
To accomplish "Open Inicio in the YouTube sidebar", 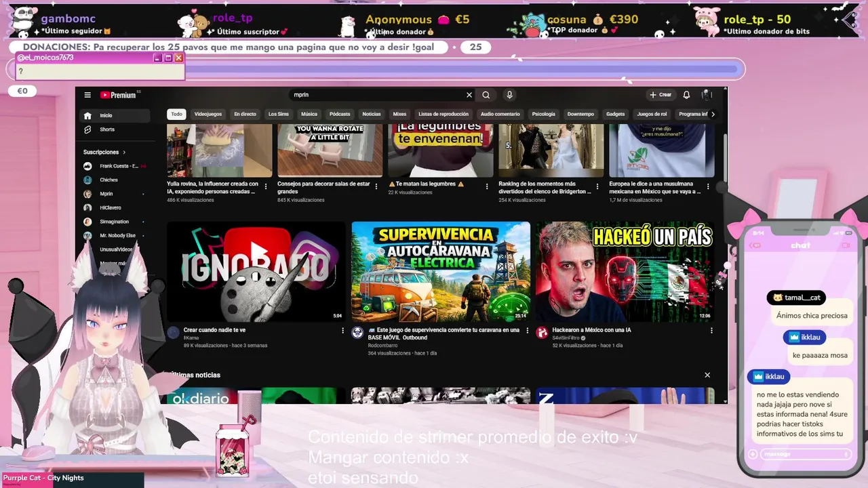I will (x=114, y=115).
